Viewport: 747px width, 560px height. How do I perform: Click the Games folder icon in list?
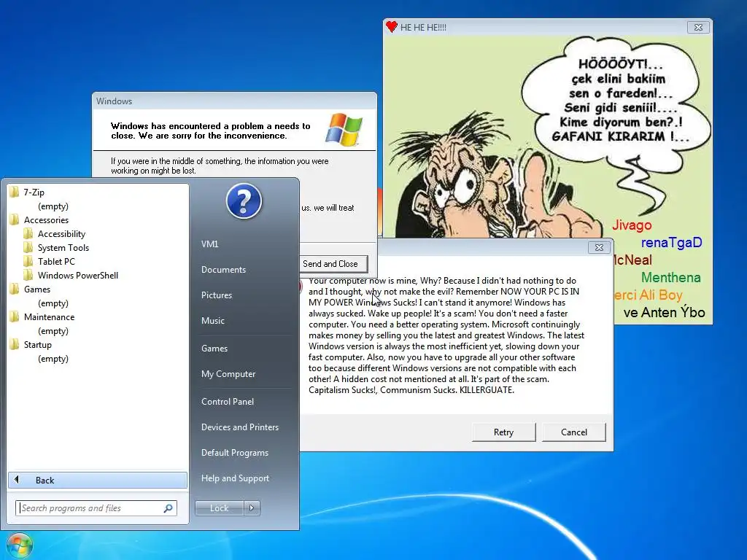[x=15, y=289]
